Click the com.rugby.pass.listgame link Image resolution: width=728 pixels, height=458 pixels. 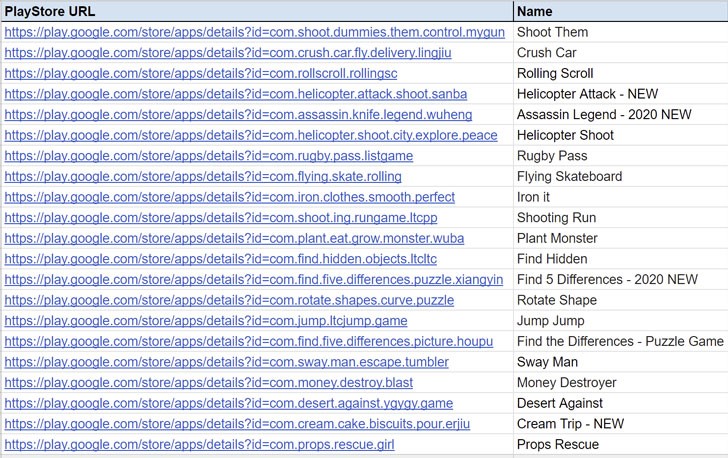[x=209, y=156]
